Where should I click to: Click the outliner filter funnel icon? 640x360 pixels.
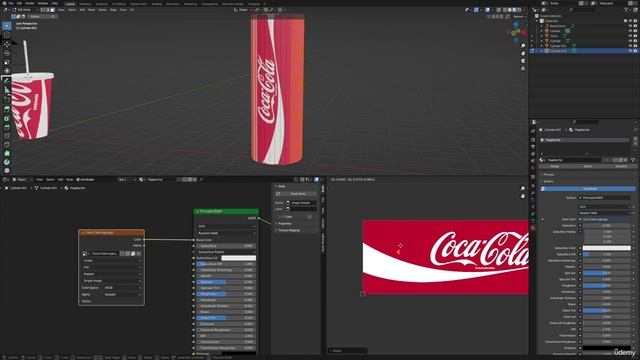click(627, 9)
